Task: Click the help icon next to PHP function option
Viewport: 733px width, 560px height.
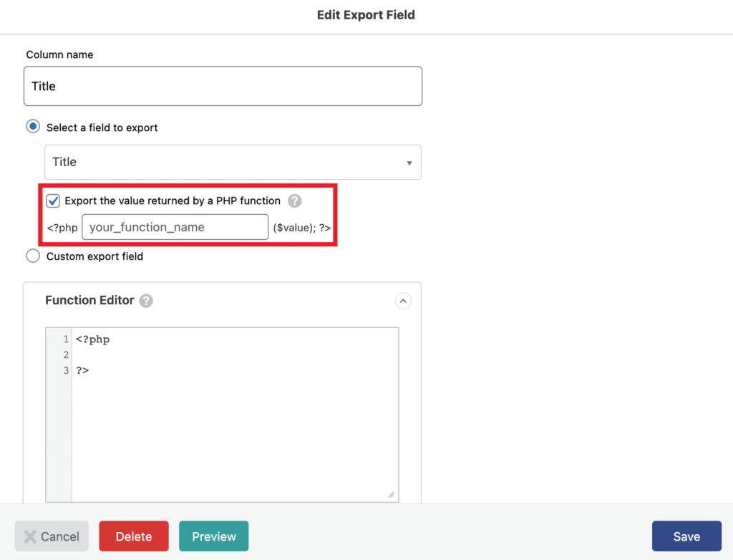Action: coord(294,201)
